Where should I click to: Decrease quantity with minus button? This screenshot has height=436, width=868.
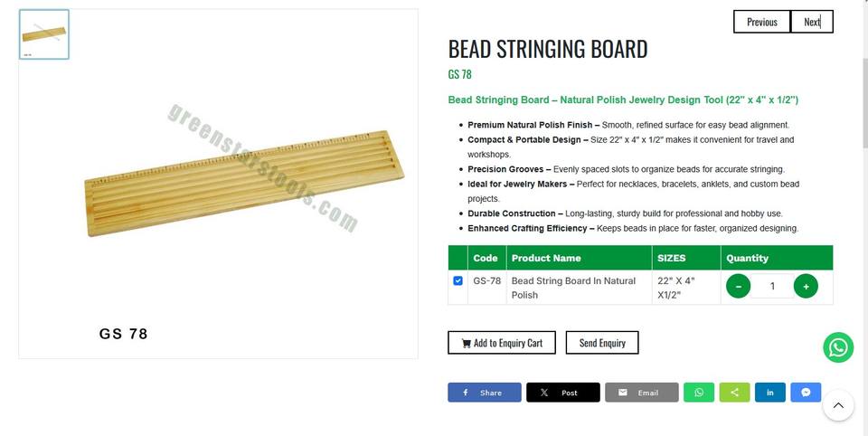738,287
